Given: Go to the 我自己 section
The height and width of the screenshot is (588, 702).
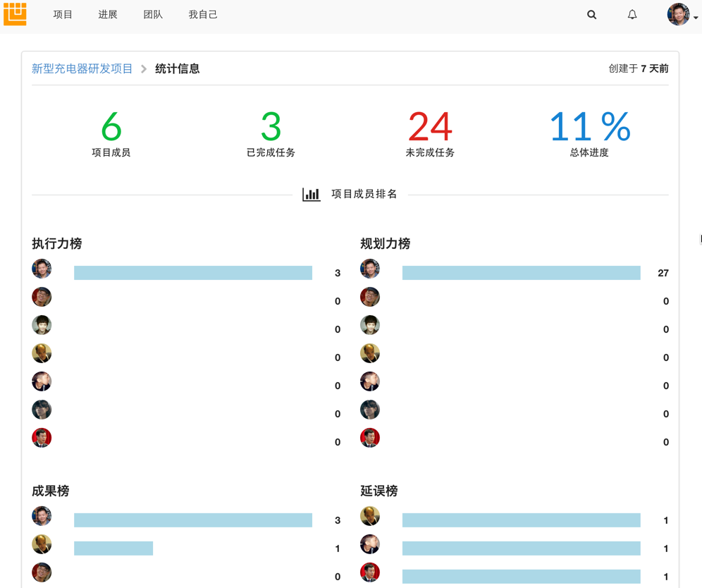Looking at the screenshot, I should [x=202, y=14].
